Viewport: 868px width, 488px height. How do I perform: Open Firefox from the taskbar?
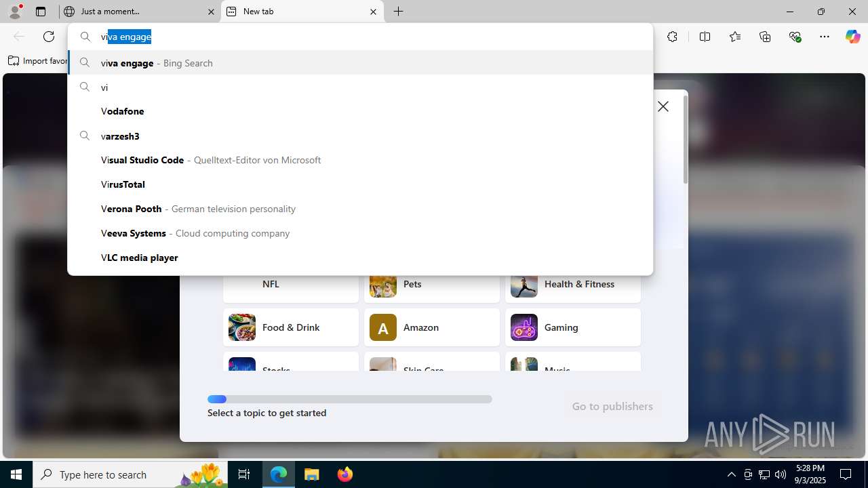click(344, 474)
